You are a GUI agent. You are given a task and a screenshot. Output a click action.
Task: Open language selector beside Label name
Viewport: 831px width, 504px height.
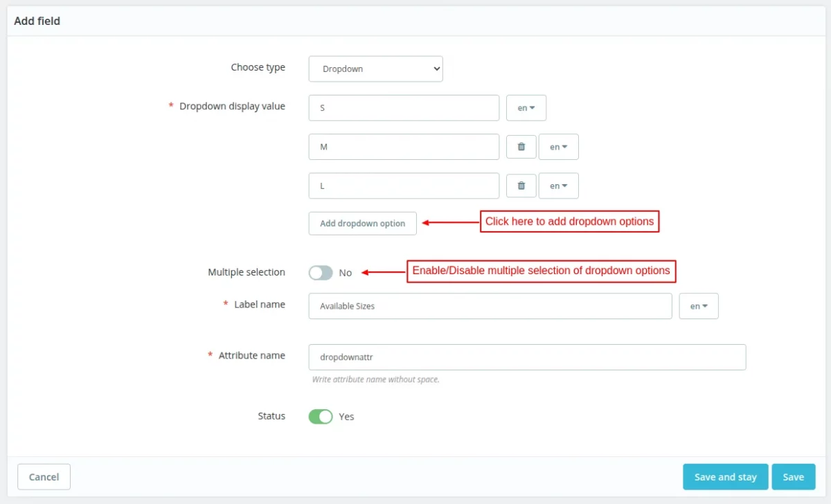[x=699, y=306]
